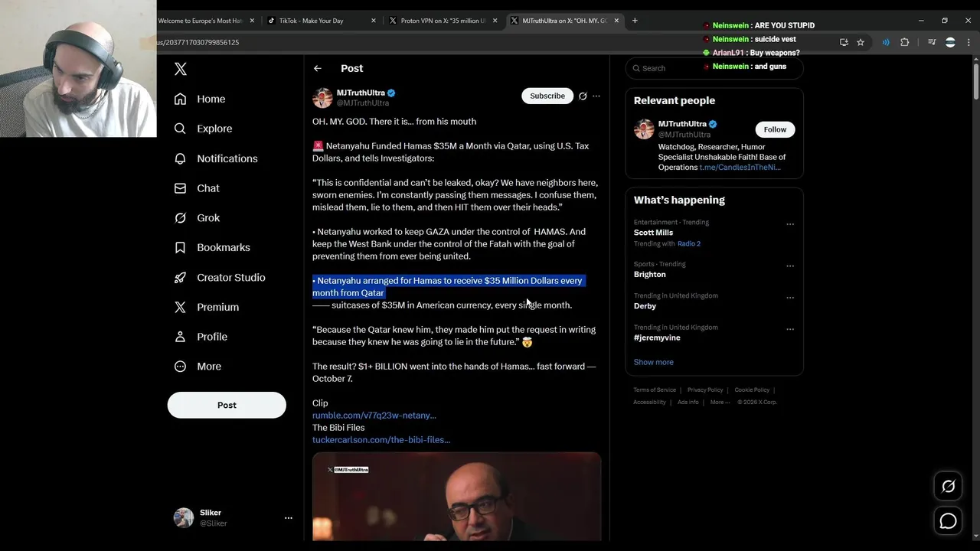
Task: Open Chat in sidebar
Action: pos(196,188)
